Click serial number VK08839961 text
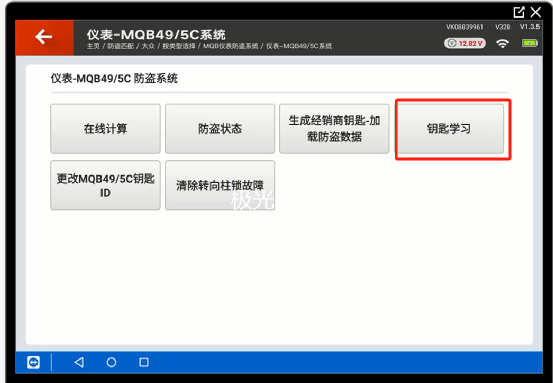Viewport: 553px width, 383px height. 465,27
